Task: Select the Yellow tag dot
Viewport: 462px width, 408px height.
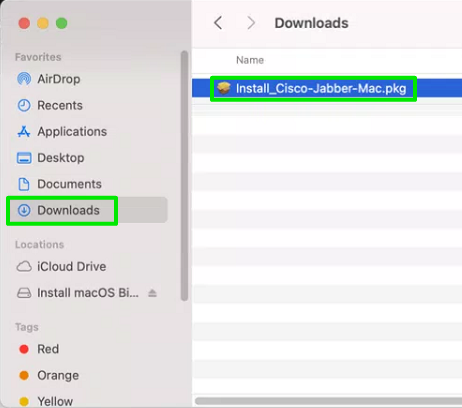Action: pyautogui.click(x=24, y=401)
